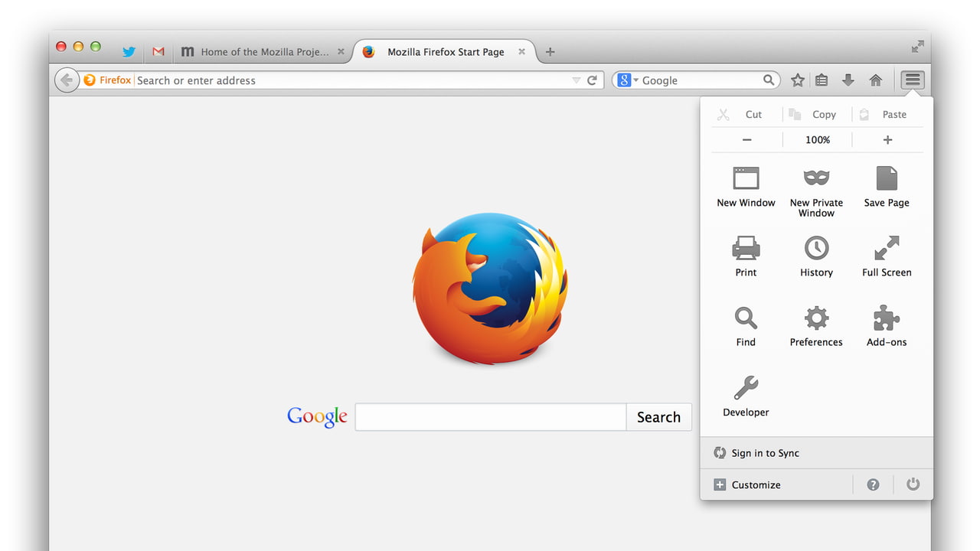Open the Developer wrench icon
The image size is (980, 551).
746,387
